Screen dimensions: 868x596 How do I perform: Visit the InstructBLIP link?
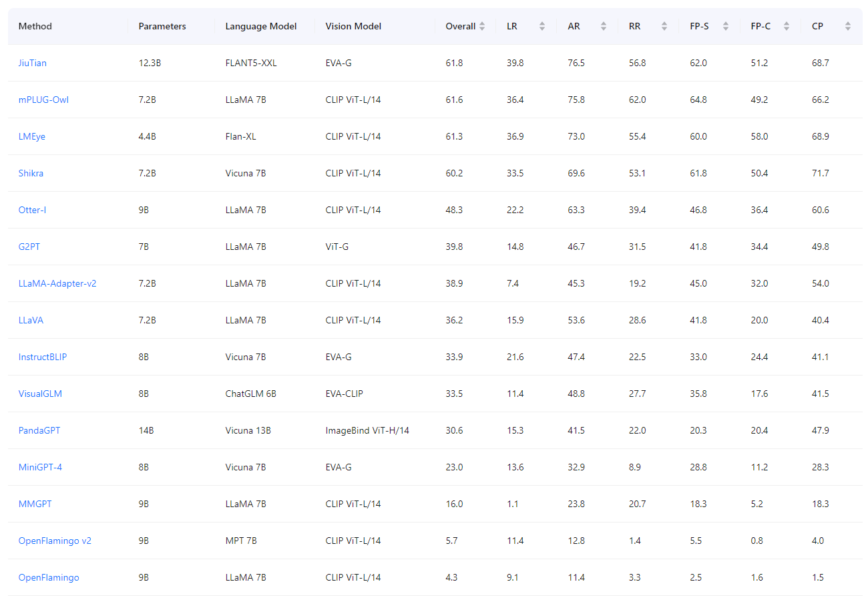pyautogui.click(x=43, y=357)
